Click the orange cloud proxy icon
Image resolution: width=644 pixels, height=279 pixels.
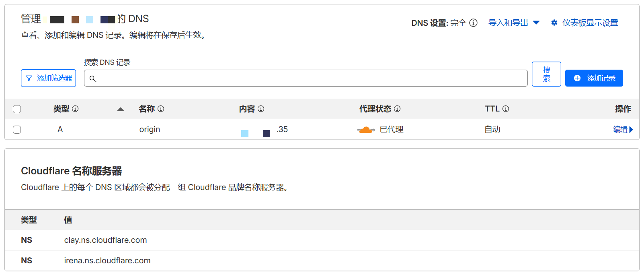(366, 130)
